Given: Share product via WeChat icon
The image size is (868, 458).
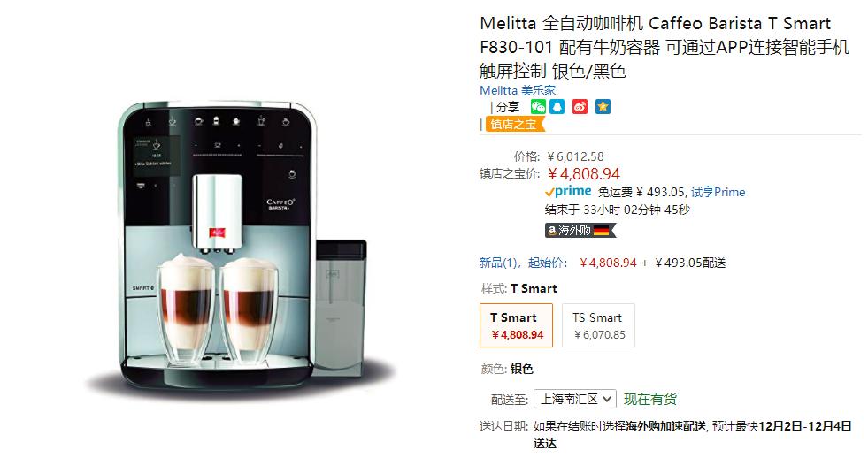Looking at the screenshot, I should [x=538, y=107].
